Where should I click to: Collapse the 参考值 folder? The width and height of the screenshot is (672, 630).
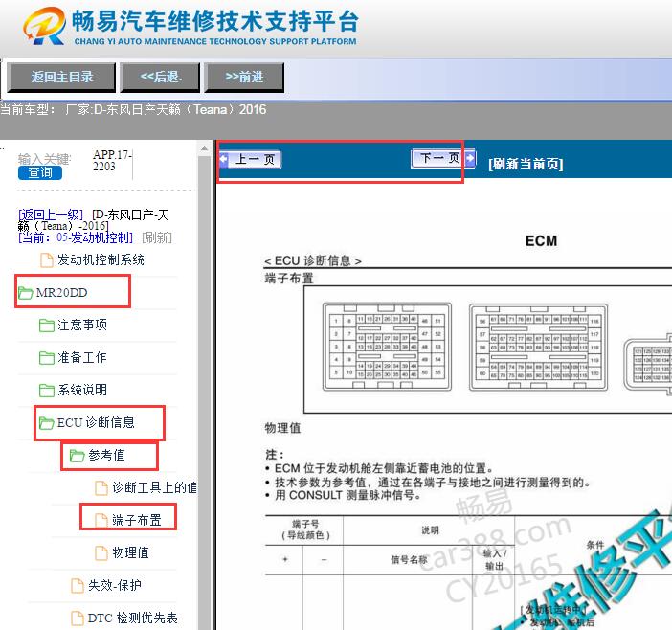106,455
